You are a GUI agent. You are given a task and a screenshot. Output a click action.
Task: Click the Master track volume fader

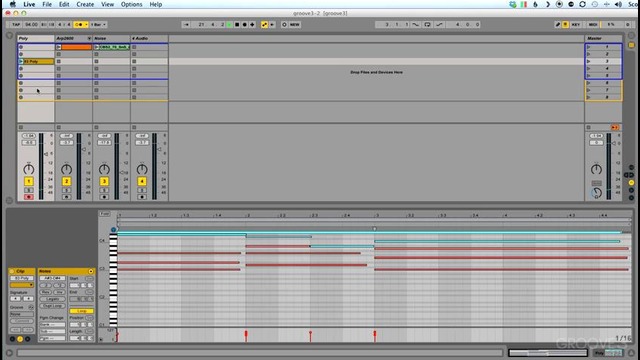[613, 143]
